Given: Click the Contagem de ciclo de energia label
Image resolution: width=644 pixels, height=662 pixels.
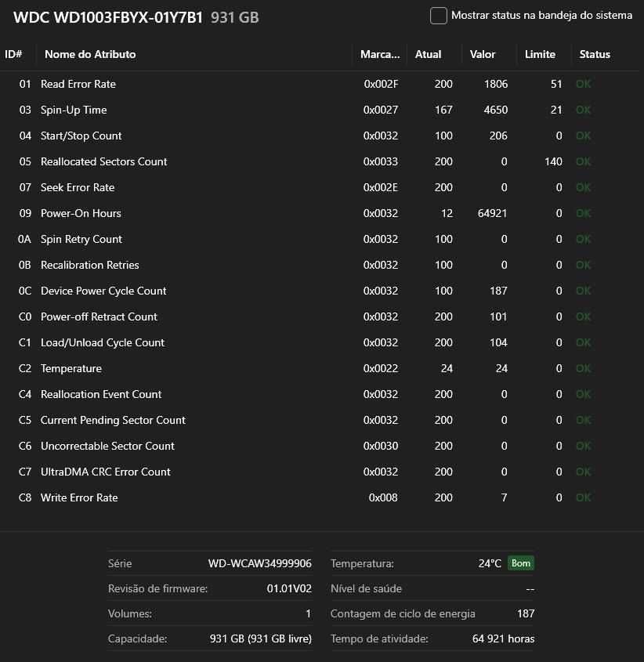Looking at the screenshot, I should [403, 613].
